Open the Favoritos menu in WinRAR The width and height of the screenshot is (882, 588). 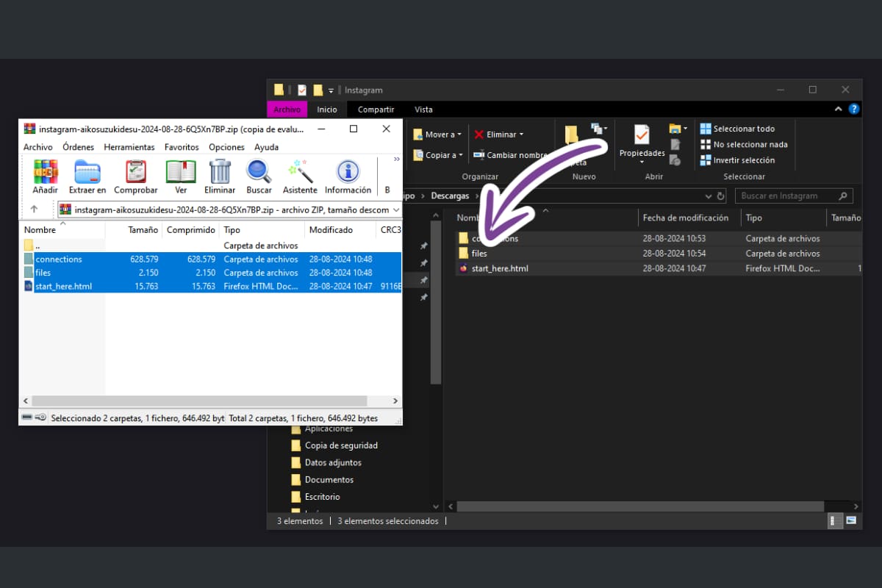(x=182, y=147)
